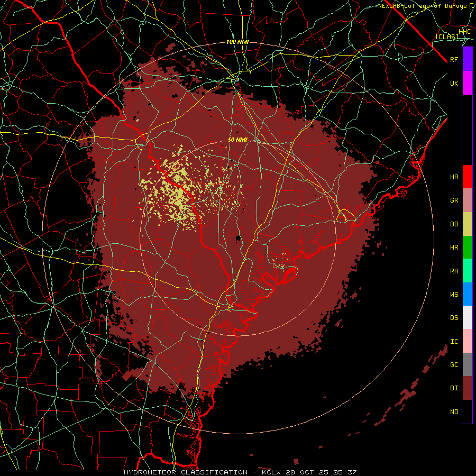476x476 pixels.
Task: Click 'HYDROMETEOR CLASSIFICATION' footer title
Action: (x=186, y=472)
